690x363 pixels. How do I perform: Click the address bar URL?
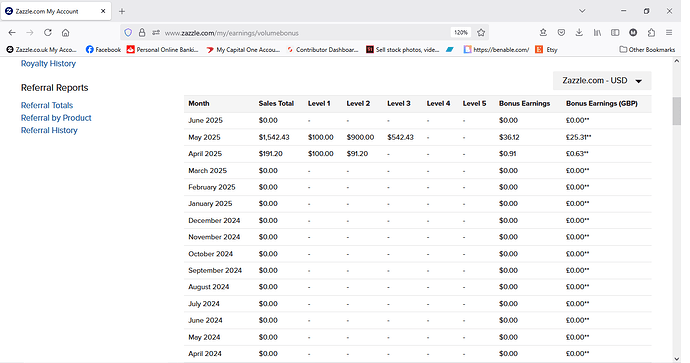231,33
